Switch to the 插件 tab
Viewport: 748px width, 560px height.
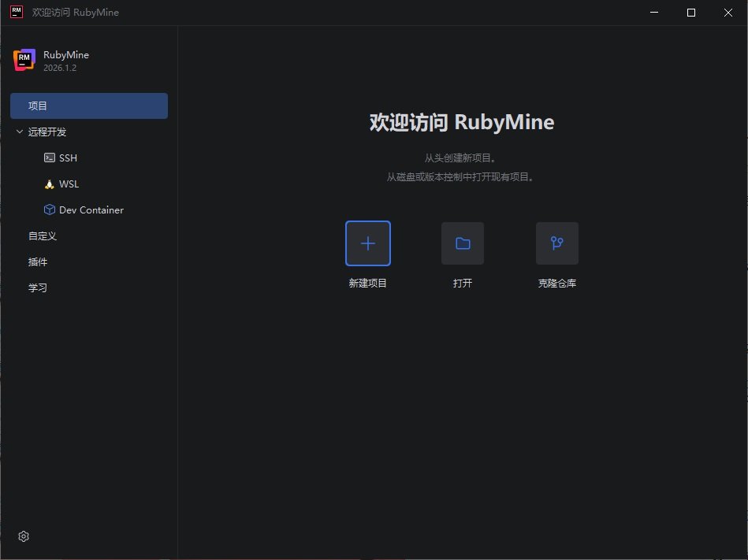click(x=38, y=261)
